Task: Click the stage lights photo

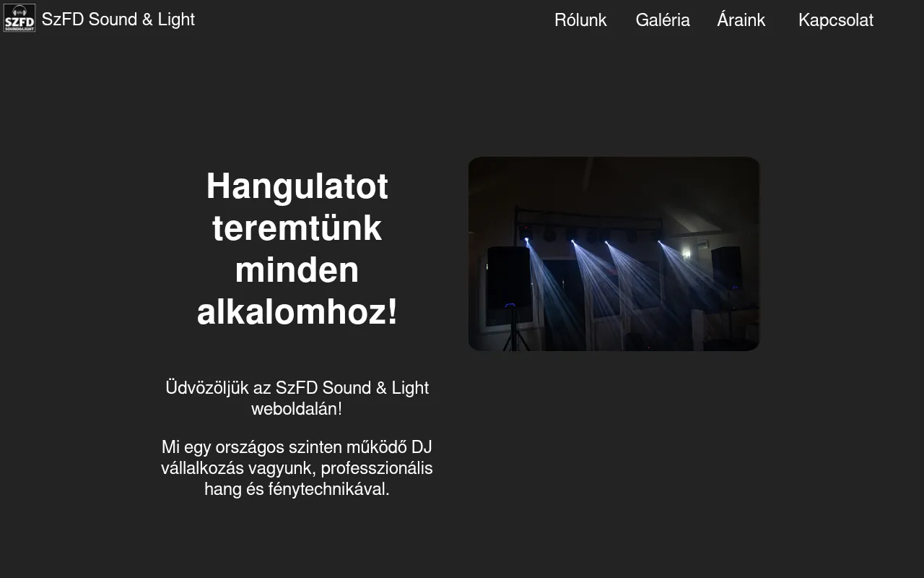Action: [x=614, y=254]
